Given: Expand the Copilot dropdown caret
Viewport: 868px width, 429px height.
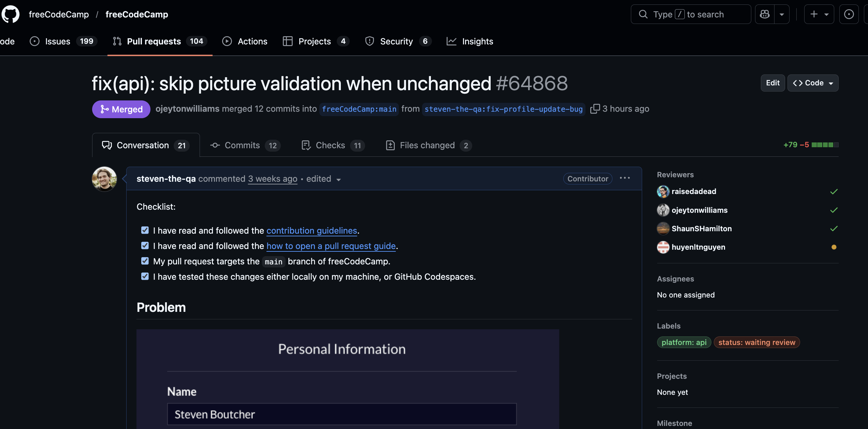Looking at the screenshot, I should [782, 14].
